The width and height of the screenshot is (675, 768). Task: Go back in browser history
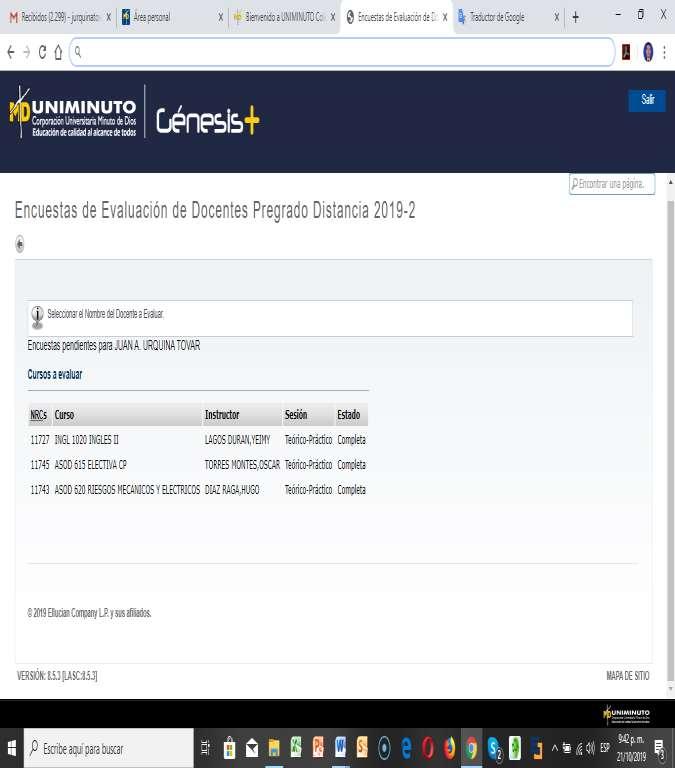tap(11, 52)
